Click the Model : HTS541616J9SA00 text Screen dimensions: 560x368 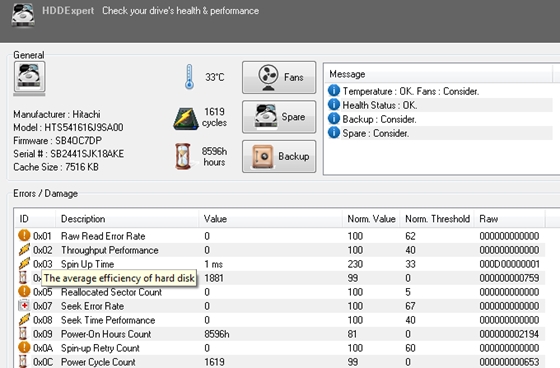pyautogui.click(x=68, y=128)
